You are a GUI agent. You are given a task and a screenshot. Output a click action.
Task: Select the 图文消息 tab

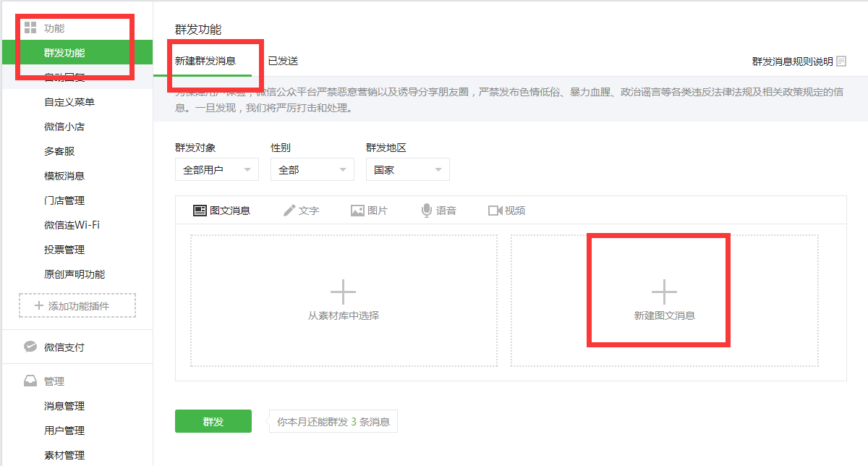[221, 211]
